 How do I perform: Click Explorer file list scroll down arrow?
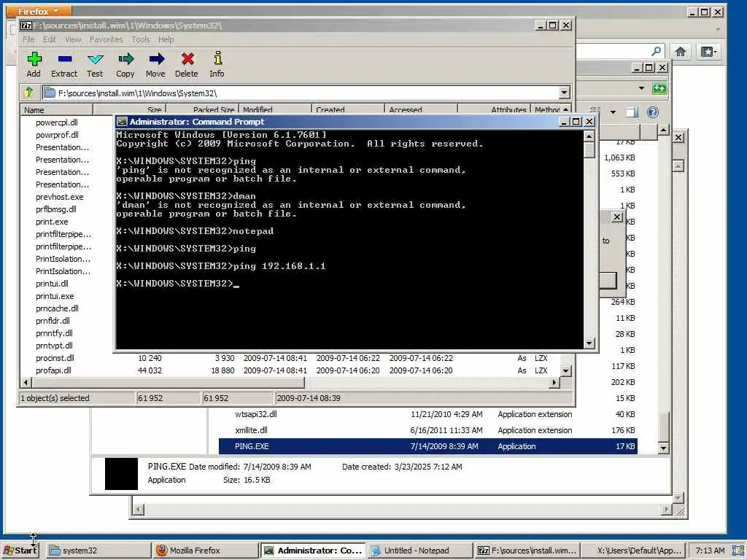tap(662, 448)
